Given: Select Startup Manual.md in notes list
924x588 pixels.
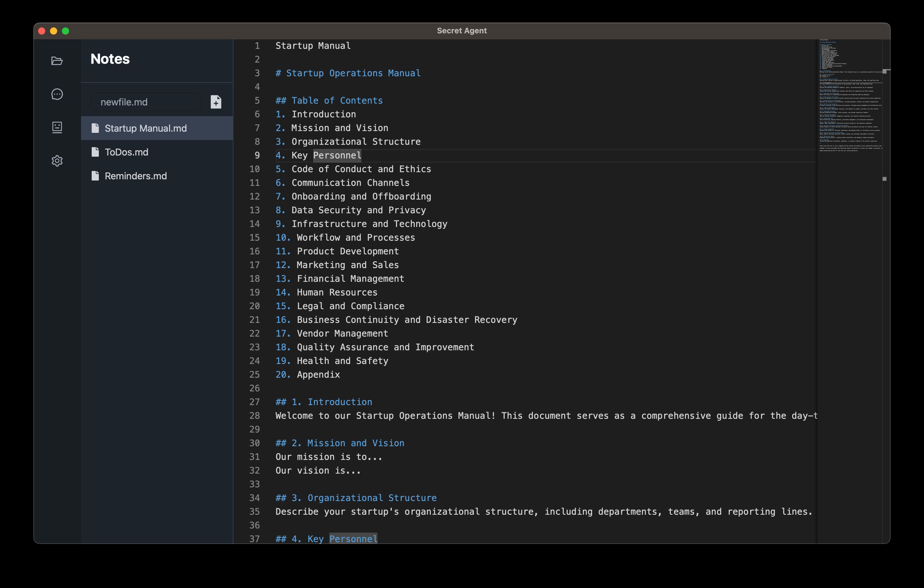Looking at the screenshot, I should coord(157,128).
